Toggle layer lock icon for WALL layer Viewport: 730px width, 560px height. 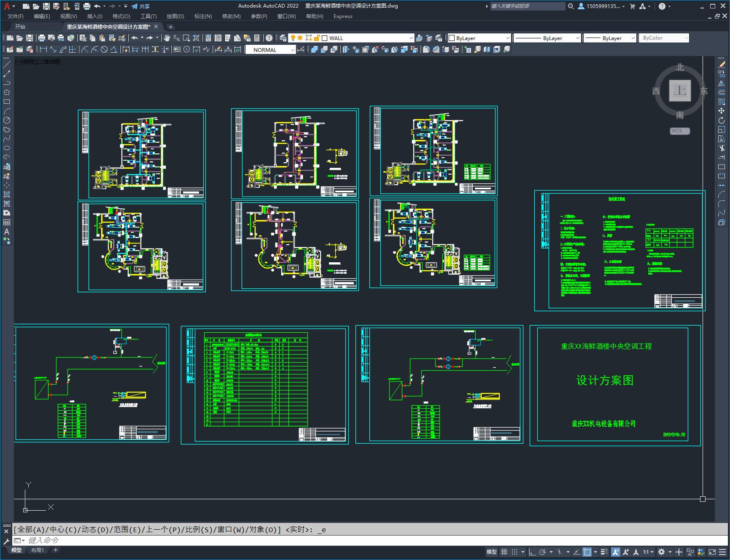(317, 38)
